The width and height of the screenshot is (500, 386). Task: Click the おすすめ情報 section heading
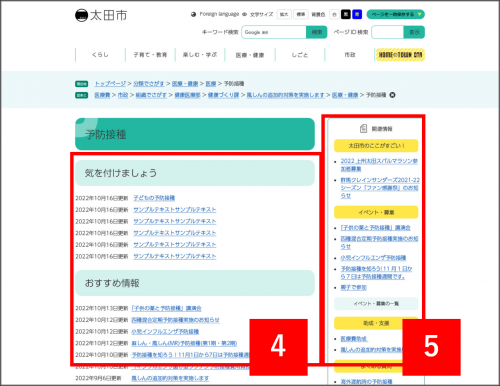point(195,283)
